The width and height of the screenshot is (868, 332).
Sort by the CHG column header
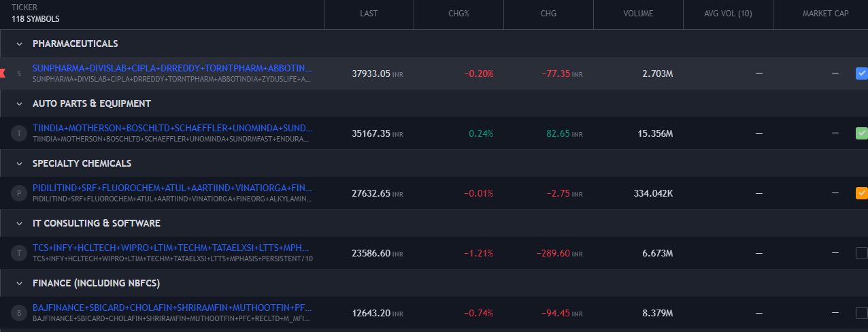click(x=548, y=14)
